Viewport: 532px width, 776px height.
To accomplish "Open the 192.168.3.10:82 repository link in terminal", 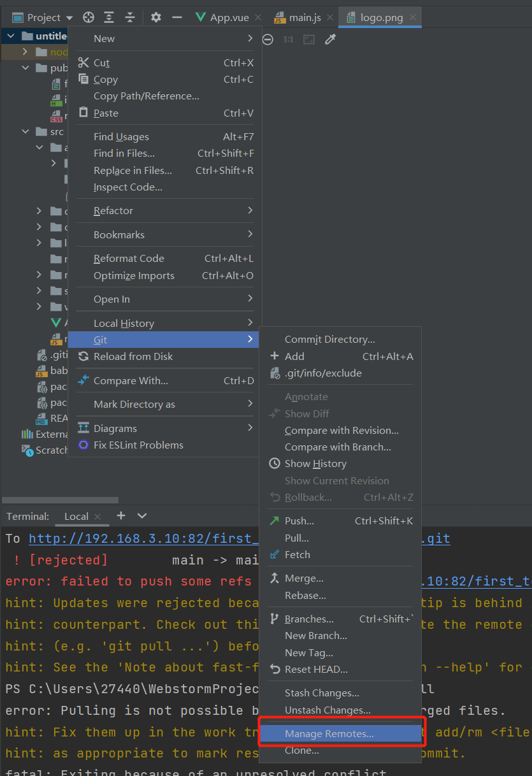I will pos(143,538).
